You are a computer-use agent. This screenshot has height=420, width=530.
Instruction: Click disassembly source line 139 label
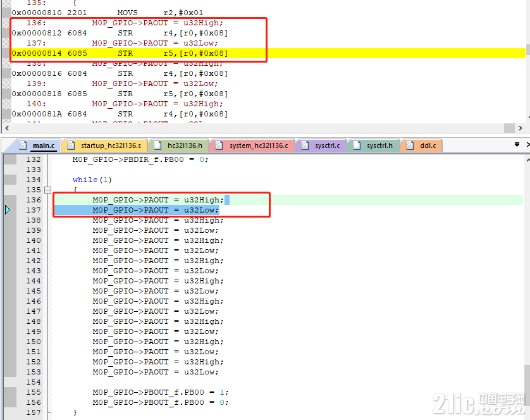tap(36, 83)
